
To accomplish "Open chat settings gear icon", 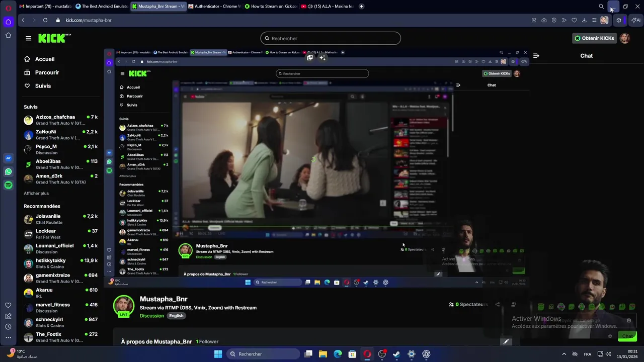I will point(610,336).
